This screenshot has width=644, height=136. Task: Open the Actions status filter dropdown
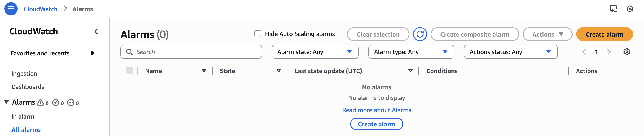(511, 52)
